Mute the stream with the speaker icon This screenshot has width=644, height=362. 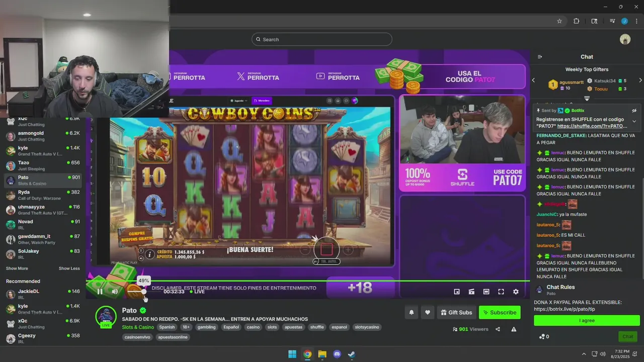coord(115,292)
